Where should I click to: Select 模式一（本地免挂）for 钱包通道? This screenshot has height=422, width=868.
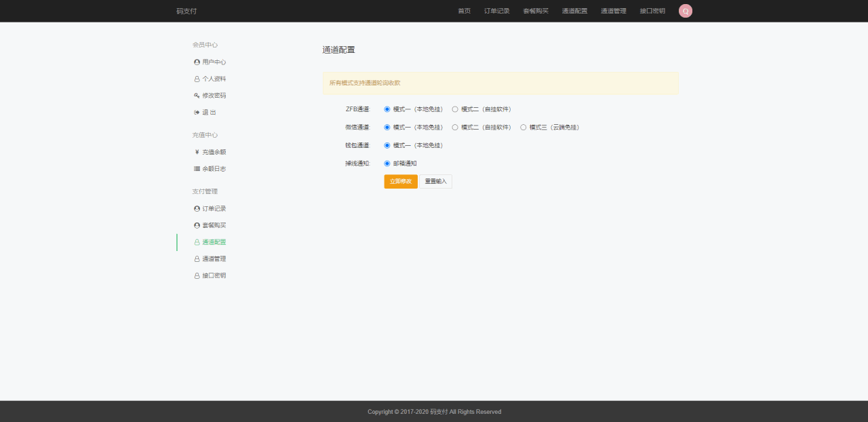387,145
